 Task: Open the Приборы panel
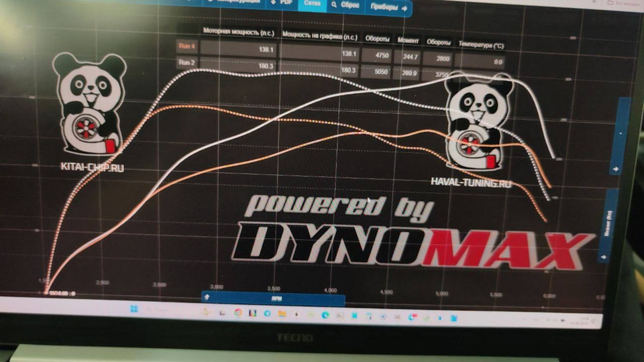(388, 7)
